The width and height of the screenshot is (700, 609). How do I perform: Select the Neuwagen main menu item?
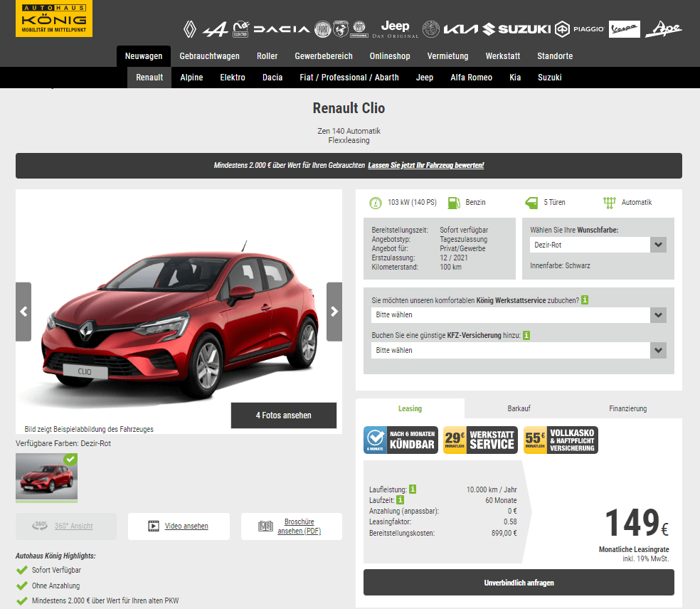coord(144,56)
